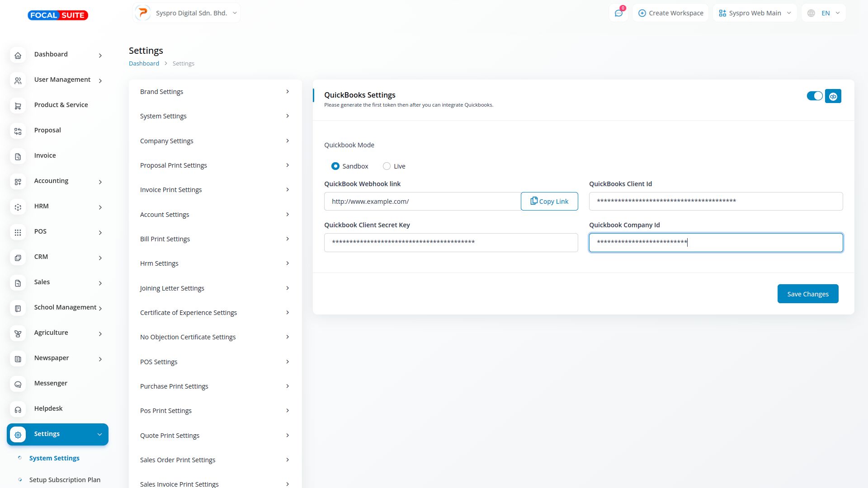Toggle the QuickBooks Settings enable switch
Viewport: 868px width, 488px height.
tap(814, 96)
